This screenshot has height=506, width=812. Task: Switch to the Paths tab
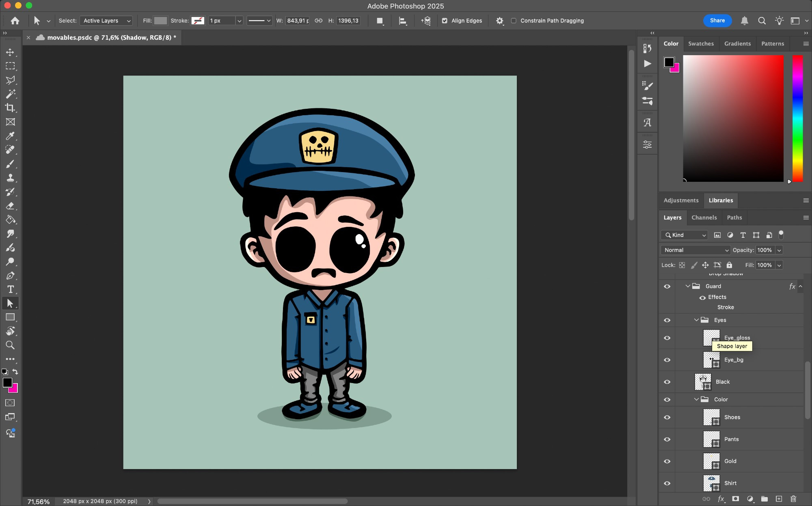pyautogui.click(x=734, y=217)
